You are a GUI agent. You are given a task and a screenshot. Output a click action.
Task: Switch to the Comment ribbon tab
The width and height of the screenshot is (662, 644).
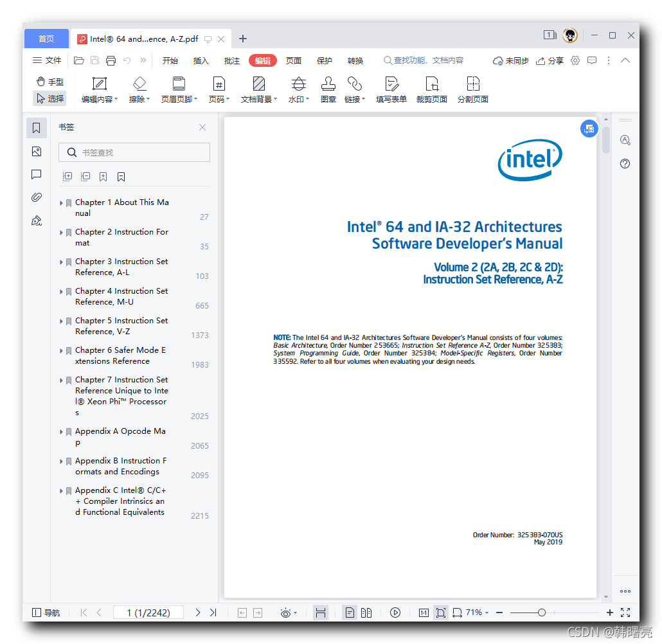click(x=232, y=61)
